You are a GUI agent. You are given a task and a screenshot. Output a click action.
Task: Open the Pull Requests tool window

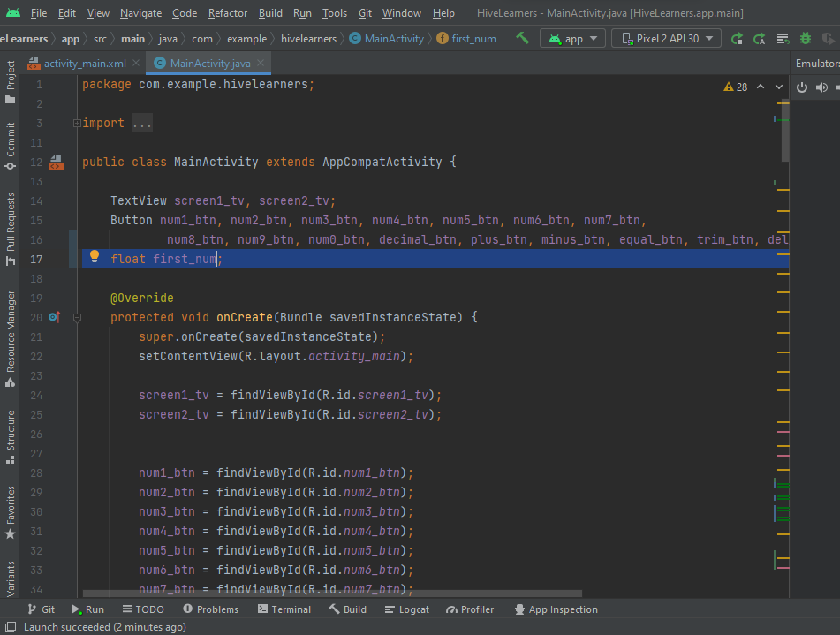pyautogui.click(x=11, y=229)
